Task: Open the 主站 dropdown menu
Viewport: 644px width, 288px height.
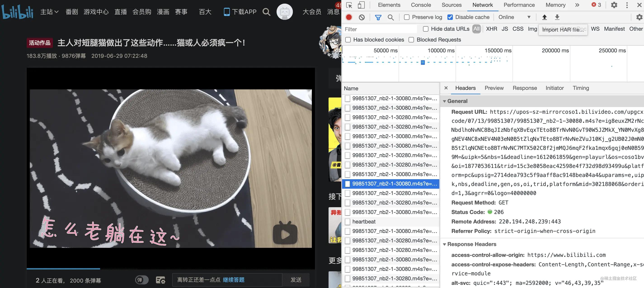Action: click(x=49, y=12)
